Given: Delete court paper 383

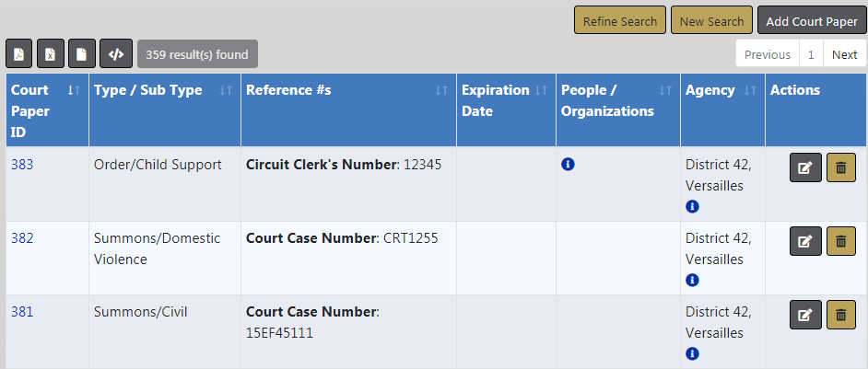Looking at the screenshot, I should pyautogui.click(x=840, y=167).
